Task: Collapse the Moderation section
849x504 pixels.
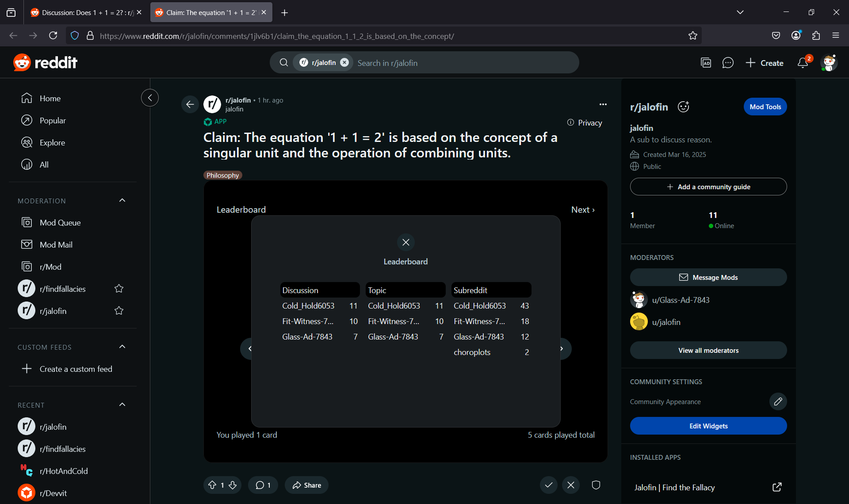Action: point(122,201)
